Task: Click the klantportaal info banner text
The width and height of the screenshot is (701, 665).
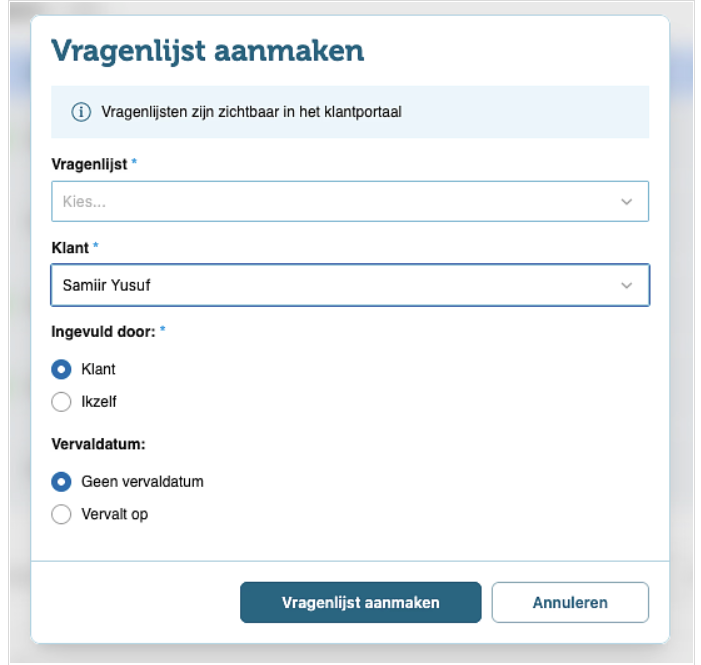Action: 251,112
